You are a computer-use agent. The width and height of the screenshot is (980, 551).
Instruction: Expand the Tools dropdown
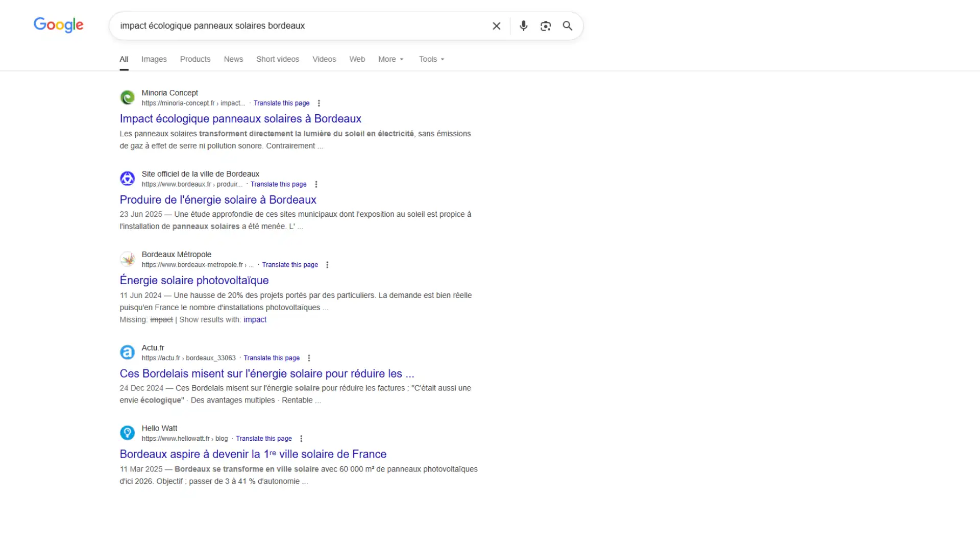[432, 59]
